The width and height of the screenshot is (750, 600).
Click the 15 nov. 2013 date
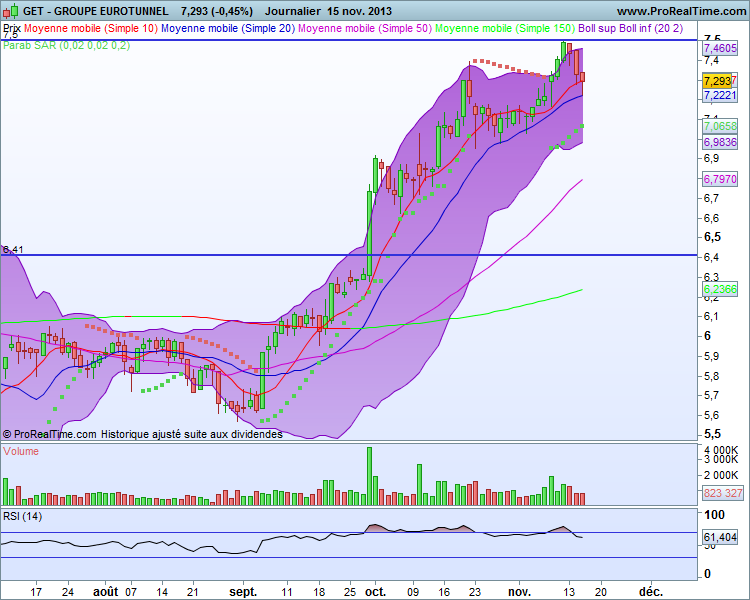point(360,11)
